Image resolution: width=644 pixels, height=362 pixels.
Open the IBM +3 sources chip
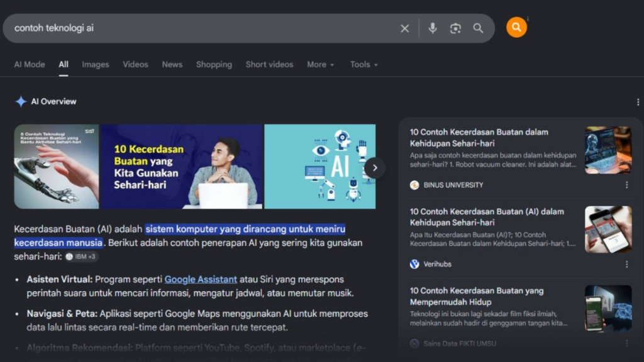pyautogui.click(x=81, y=256)
